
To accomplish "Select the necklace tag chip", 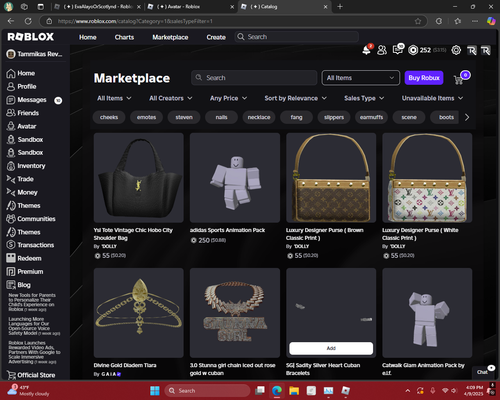I will click(x=259, y=117).
